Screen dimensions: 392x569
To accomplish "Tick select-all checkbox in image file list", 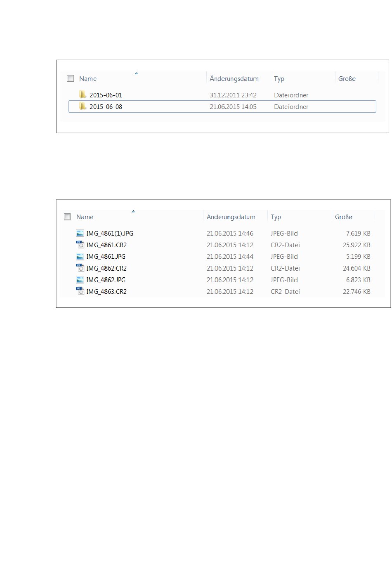I will (x=68, y=217).
